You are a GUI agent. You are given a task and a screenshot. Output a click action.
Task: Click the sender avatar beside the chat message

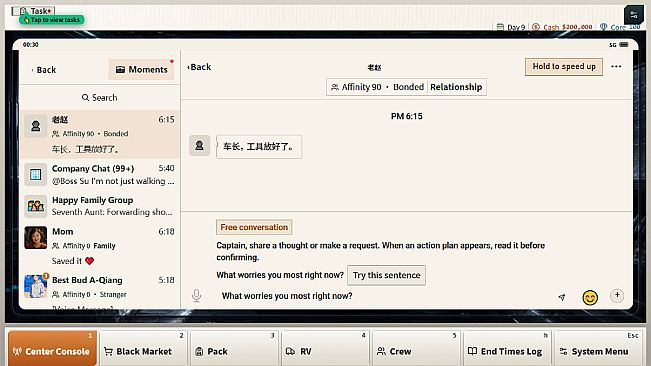click(x=199, y=145)
